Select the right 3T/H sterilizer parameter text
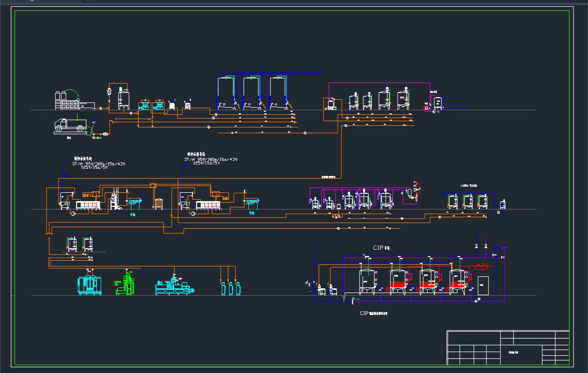 pos(210,161)
